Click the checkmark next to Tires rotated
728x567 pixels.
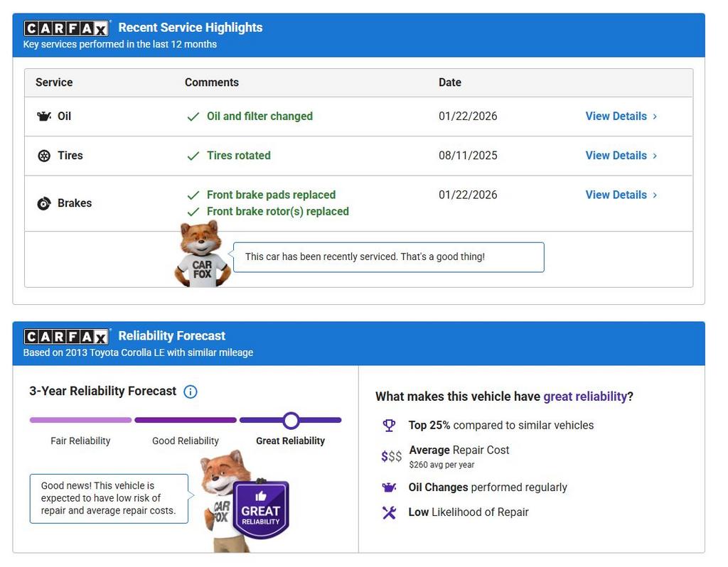click(193, 156)
